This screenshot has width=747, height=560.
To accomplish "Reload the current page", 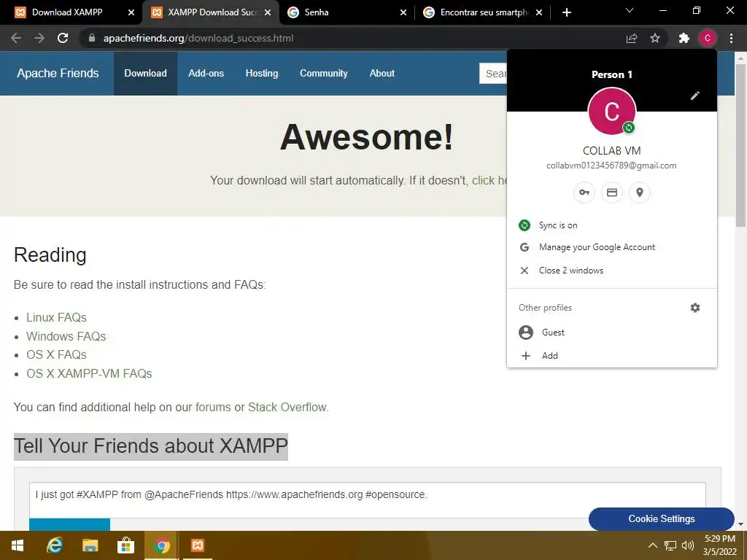I will coord(63,38).
